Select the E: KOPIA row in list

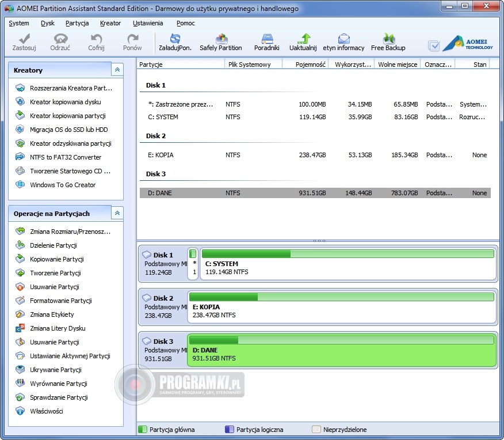[x=315, y=155]
